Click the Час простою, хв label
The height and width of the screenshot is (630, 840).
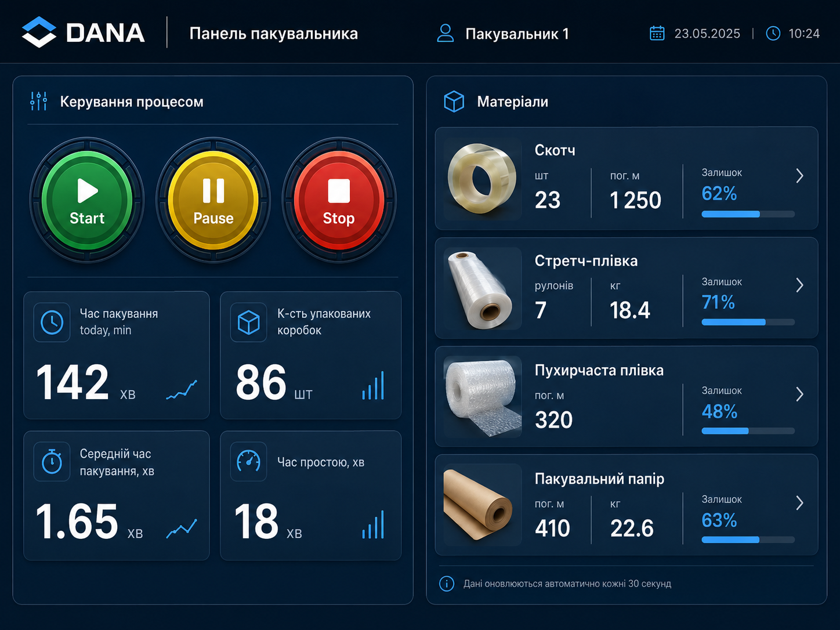pyautogui.click(x=321, y=462)
